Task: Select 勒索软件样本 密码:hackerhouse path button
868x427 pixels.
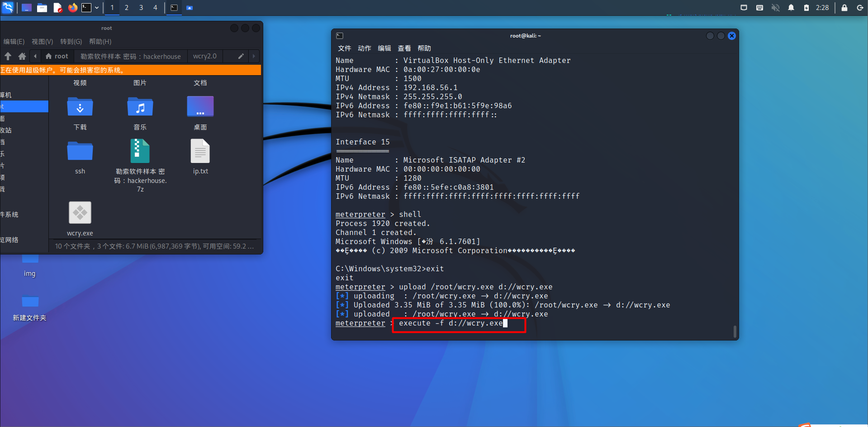Action: click(x=131, y=56)
